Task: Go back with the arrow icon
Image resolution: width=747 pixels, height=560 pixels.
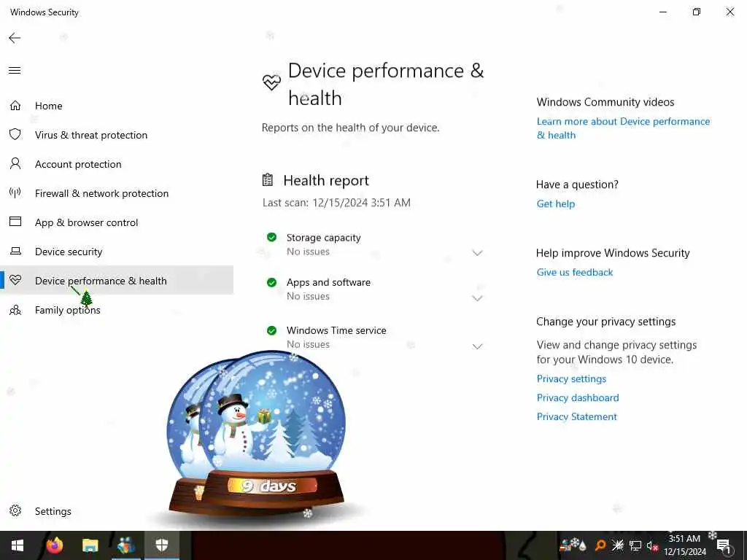Action: pos(15,38)
